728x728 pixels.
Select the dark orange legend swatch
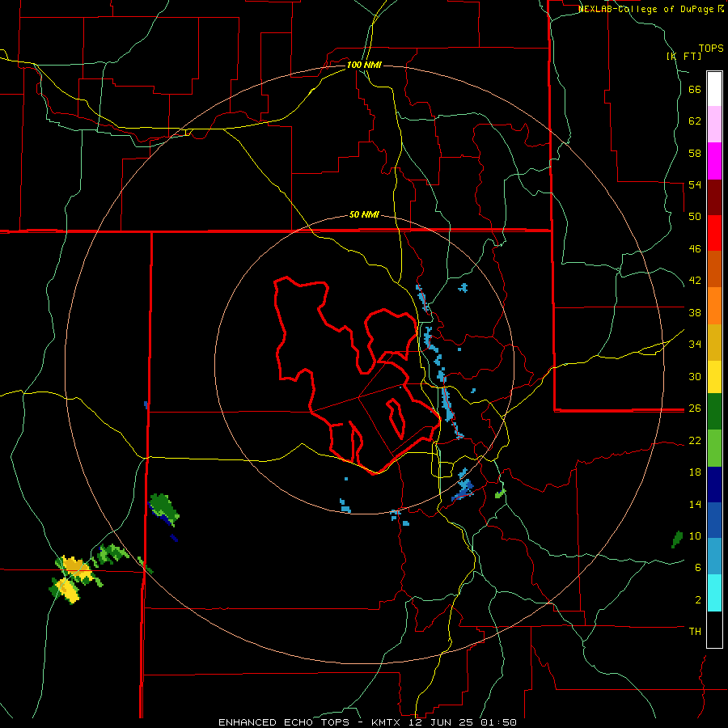pyautogui.click(x=714, y=269)
